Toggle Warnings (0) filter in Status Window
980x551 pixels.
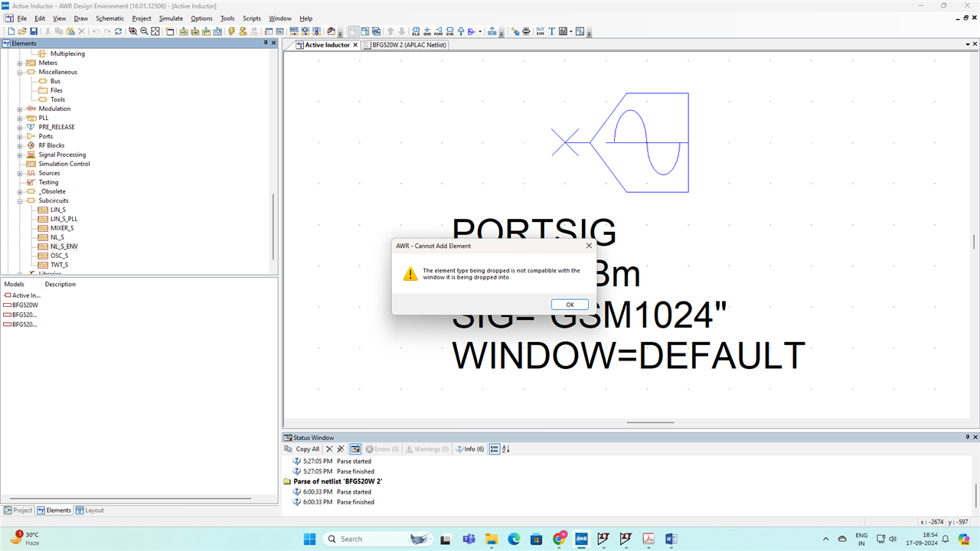click(x=427, y=449)
